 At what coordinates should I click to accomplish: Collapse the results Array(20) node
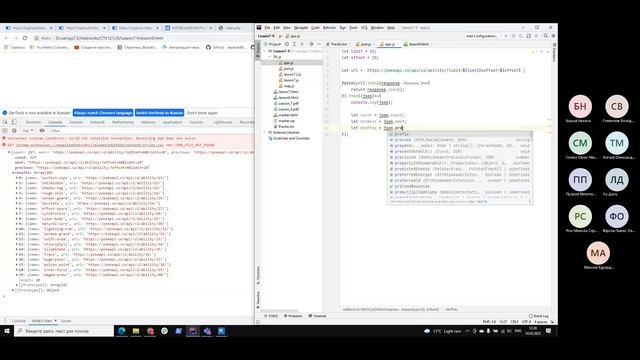point(13,173)
